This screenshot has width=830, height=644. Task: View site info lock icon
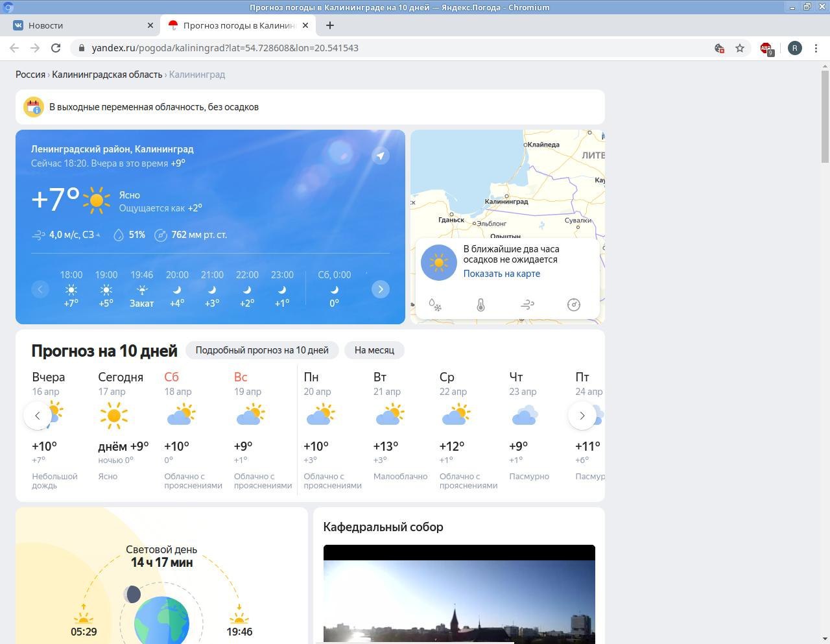(x=81, y=48)
